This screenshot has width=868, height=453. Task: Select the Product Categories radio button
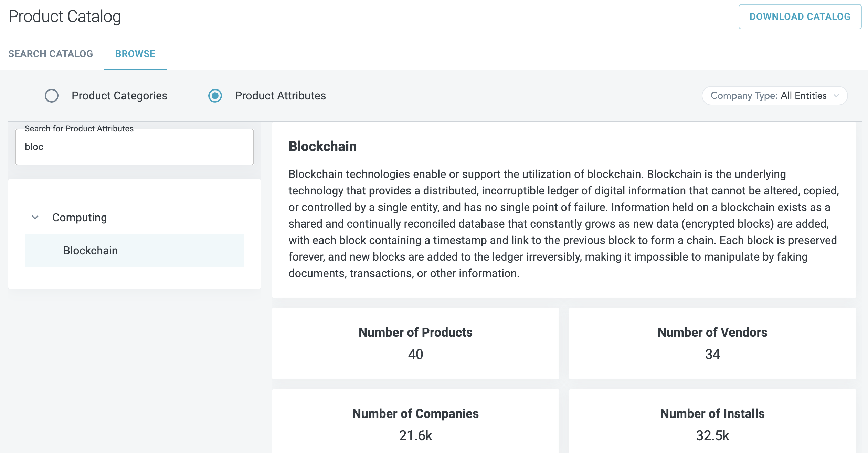coord(52,96)
